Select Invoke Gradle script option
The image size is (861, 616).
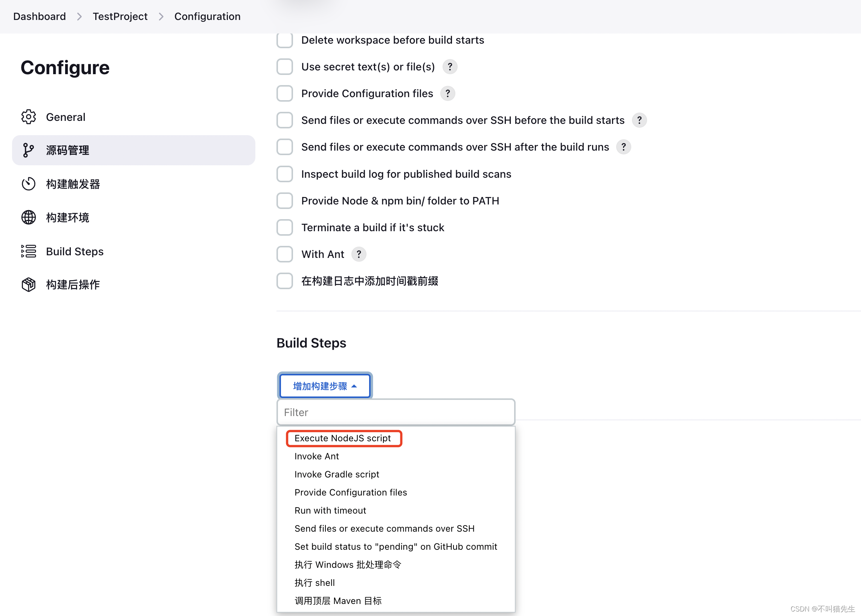click(336, 474)
